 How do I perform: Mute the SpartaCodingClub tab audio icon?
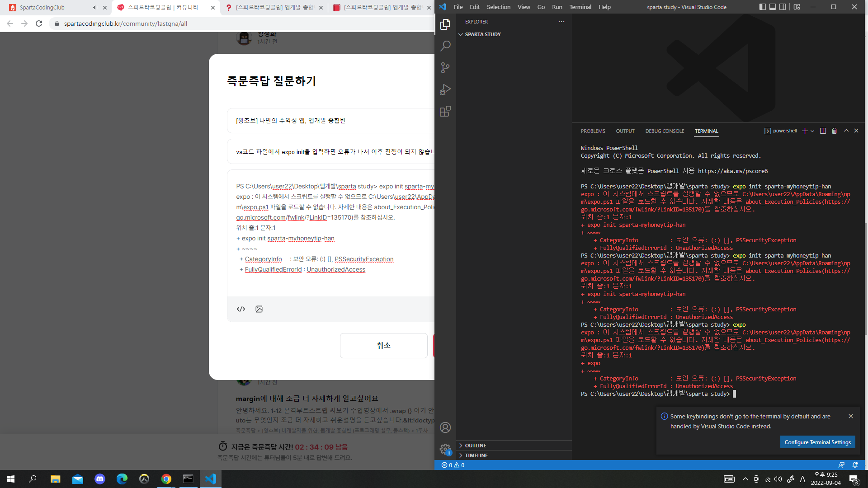95,8
